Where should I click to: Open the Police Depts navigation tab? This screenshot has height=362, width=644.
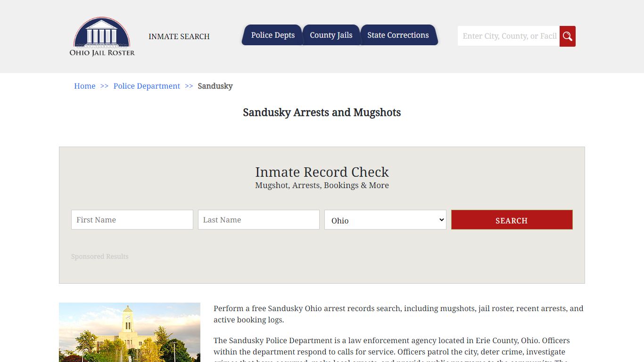point(272,35)
